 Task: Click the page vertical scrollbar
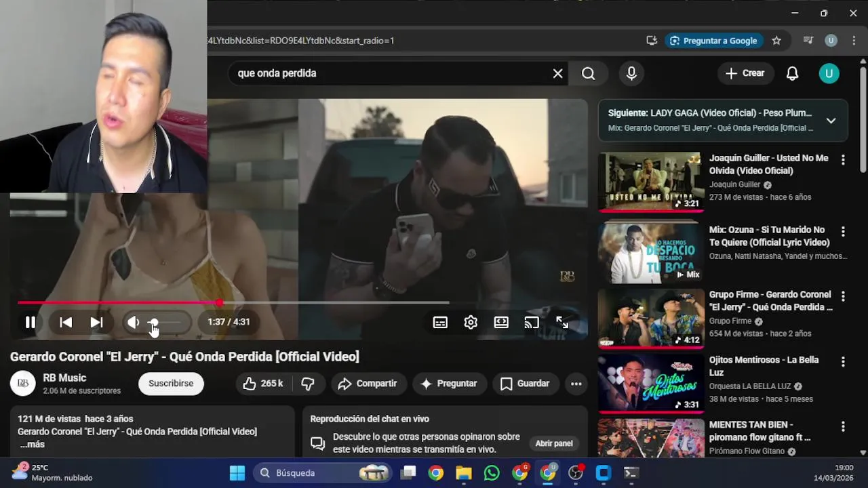(x=863, y=119)
